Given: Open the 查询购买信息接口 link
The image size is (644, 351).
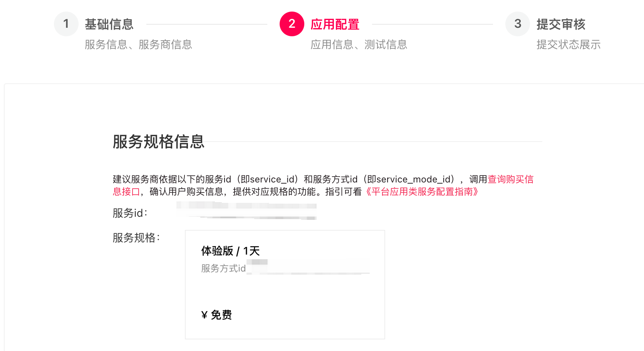Looking at the screenshot, I should click(510, 179).
